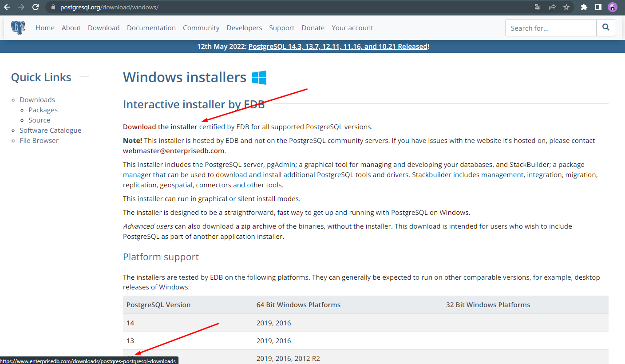Click the share page icon
The height and width of the screenshot is (364, 625).
point(552,7)
